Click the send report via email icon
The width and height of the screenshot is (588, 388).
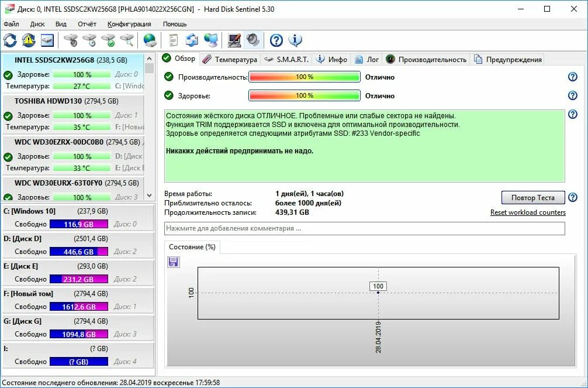coord(193,40)
